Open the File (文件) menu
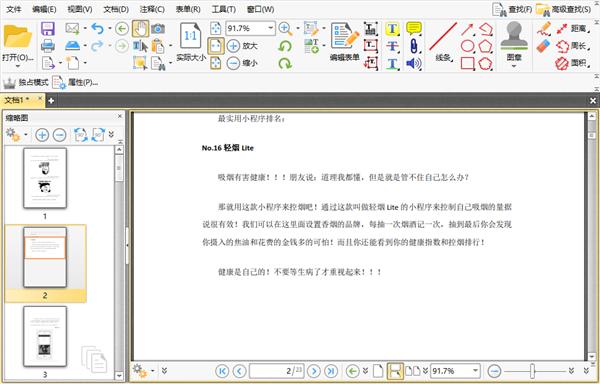This screenshot has width=600, height=384. (x=14, y=9)
